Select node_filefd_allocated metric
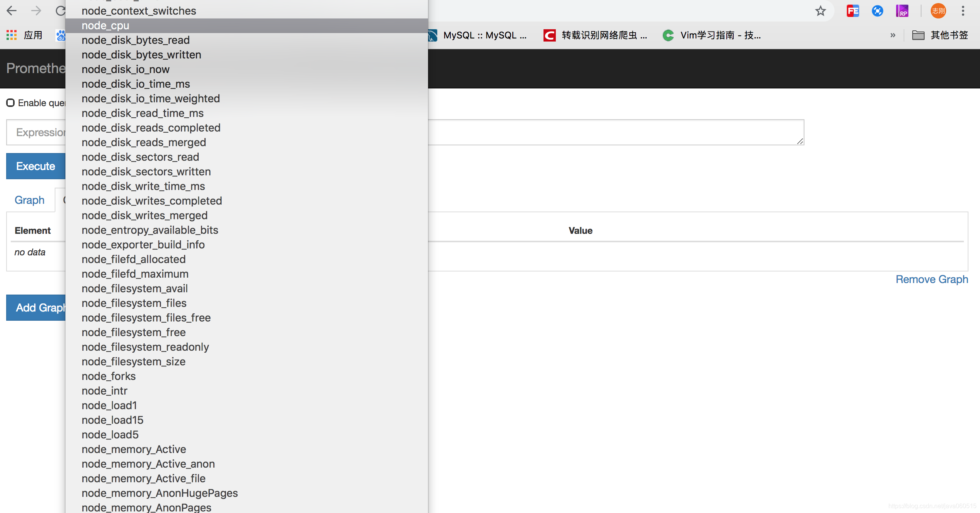 247,259
